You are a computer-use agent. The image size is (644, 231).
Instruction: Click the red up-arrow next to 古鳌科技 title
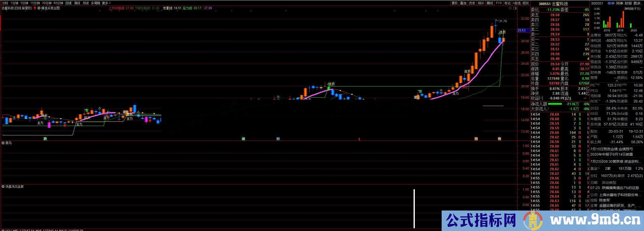click(35, 8)
